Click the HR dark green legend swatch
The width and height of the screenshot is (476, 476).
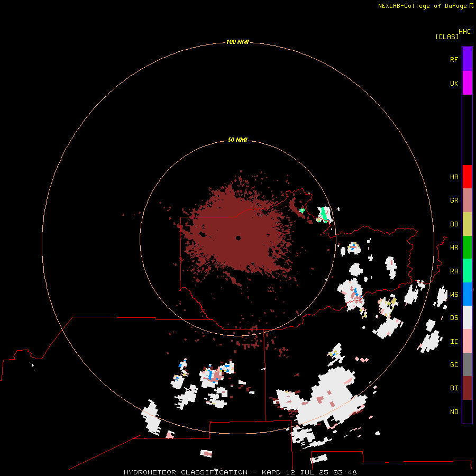click(467, 248)
